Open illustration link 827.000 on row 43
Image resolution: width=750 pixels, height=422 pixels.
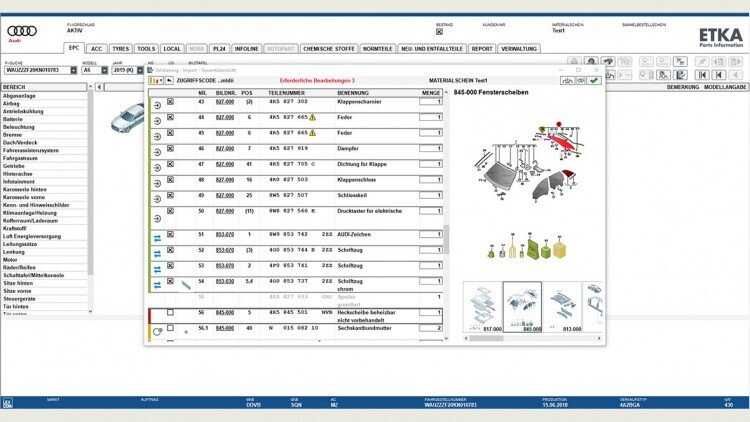coord(225,102)
